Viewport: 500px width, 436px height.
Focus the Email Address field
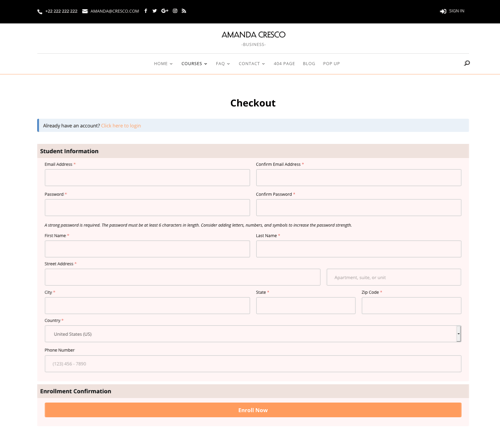pos(147,177)
